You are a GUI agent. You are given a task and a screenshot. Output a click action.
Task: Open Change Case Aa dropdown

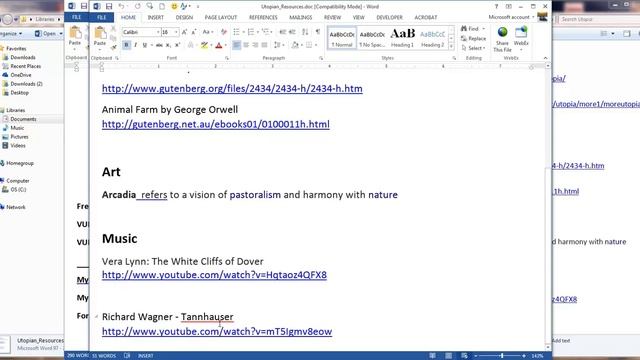tap(208, 32)
